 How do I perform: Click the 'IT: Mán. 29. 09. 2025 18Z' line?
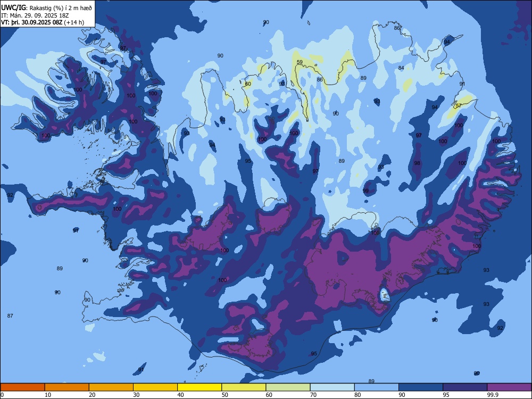(35, 15)
